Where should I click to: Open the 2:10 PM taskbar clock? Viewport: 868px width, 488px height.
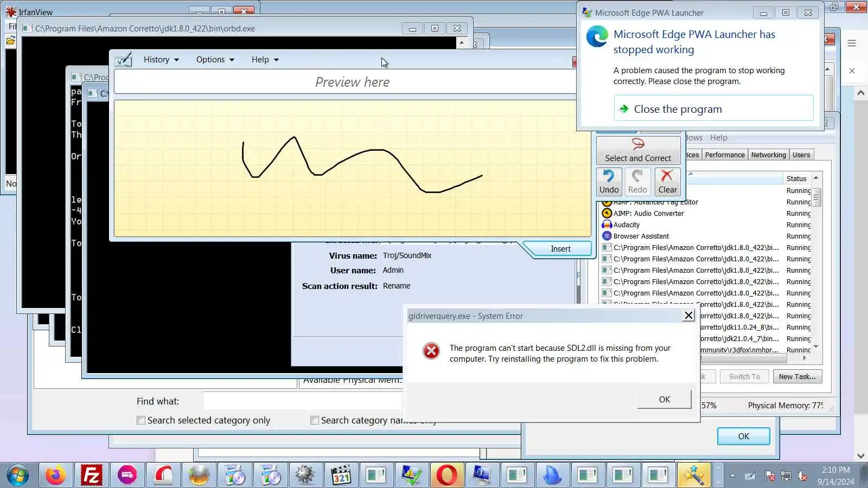coord(835,476)
